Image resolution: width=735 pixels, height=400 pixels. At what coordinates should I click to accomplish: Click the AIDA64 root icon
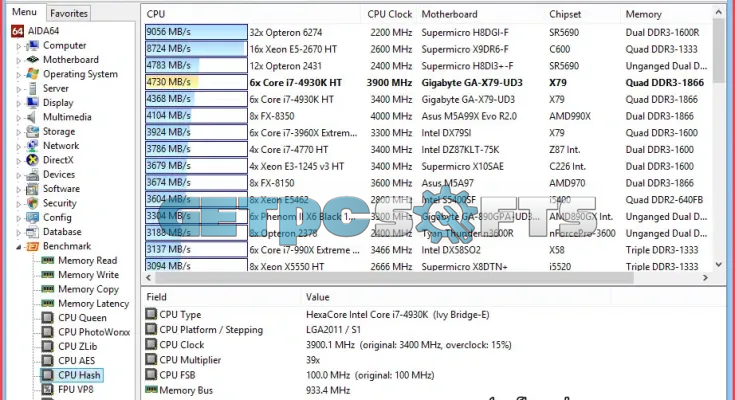17,31
